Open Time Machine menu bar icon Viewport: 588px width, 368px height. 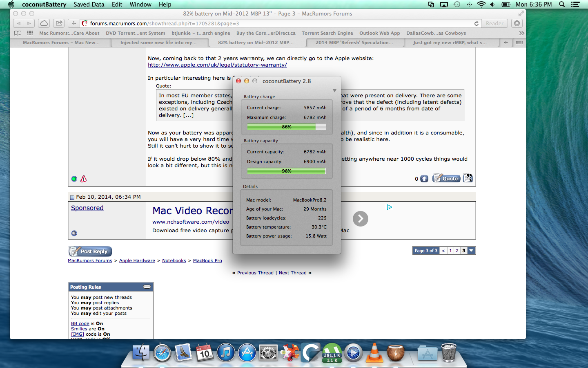457,4
